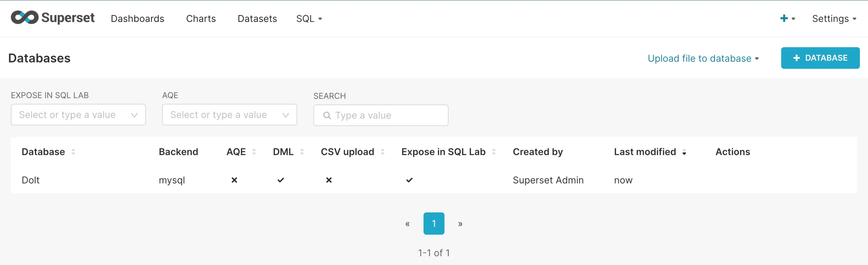The height and width of the screenshot is (265, 868).
Task: Toggle Expose in SQL Lab for Dolt
Action: [409, 180]
